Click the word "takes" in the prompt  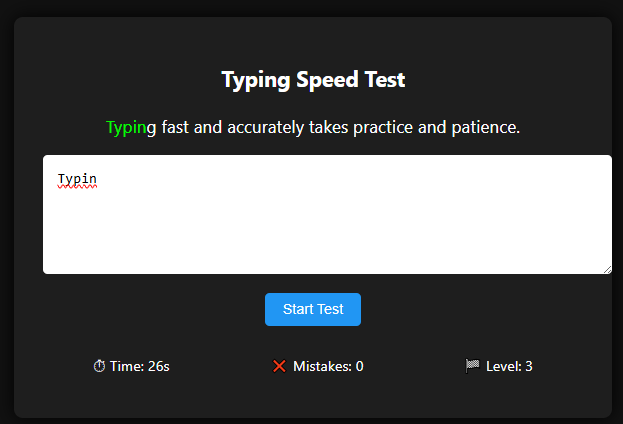pyautogui.click(x=329, y=128)
